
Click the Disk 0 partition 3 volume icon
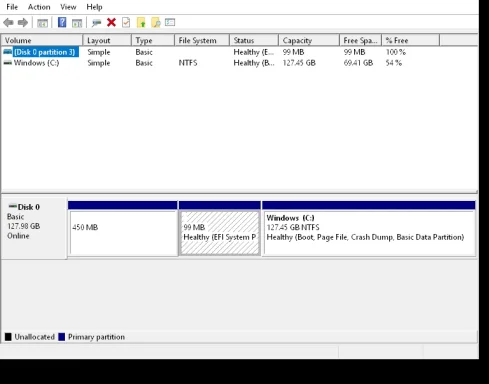pyautogui.click(x=8, y=52)
